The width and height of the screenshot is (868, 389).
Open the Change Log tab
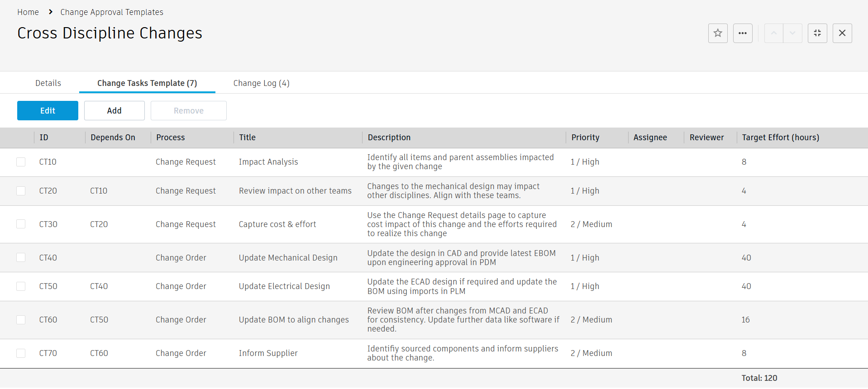click(x=261, y=83)
